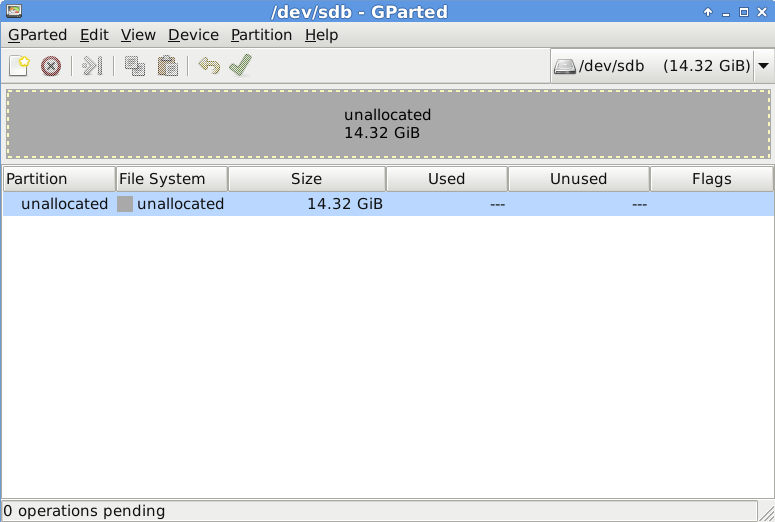775x522 pixels.
Task: Click the Resize/Move partition toolbar icon
Action: [x=92, y=66]
